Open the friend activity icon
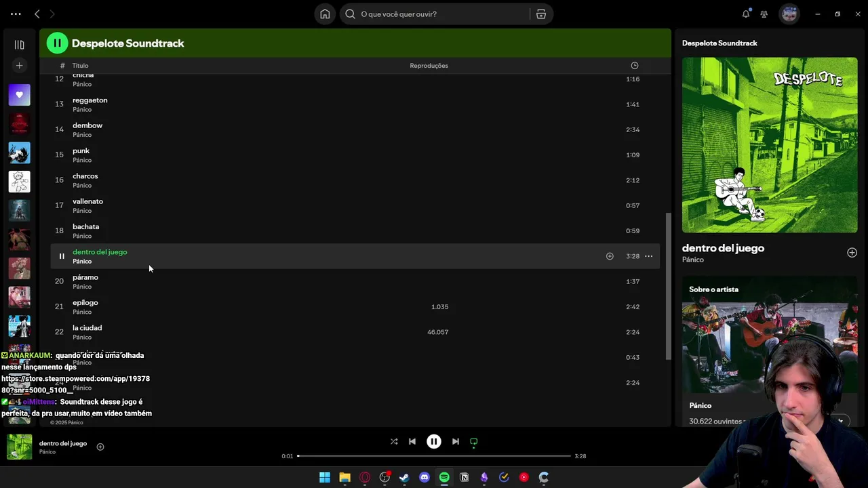Screen dimensions: 868x488 764,14
